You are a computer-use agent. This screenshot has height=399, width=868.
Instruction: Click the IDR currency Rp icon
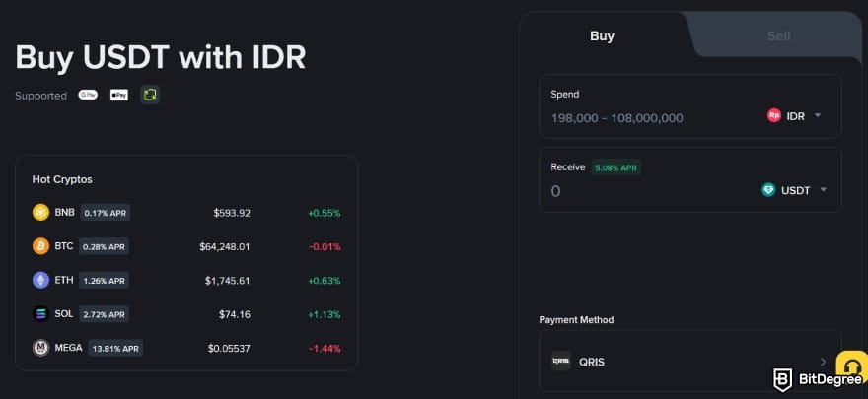(774, 116)
